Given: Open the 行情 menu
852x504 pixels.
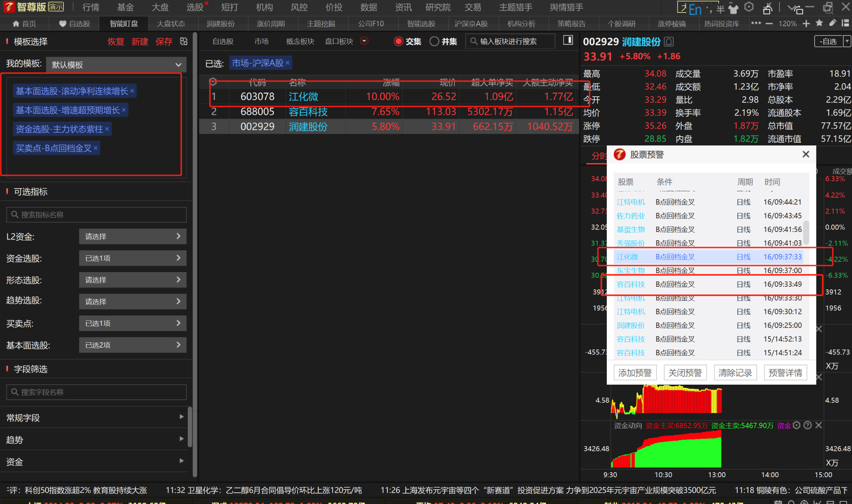Looking at the screenshot, I should (91, 7).
